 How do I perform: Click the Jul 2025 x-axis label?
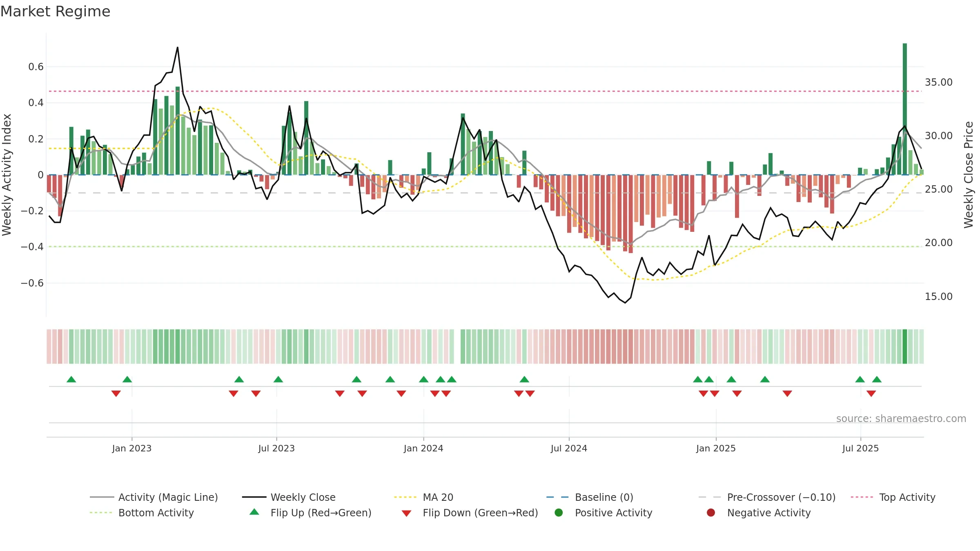click(x=860, y=448)
